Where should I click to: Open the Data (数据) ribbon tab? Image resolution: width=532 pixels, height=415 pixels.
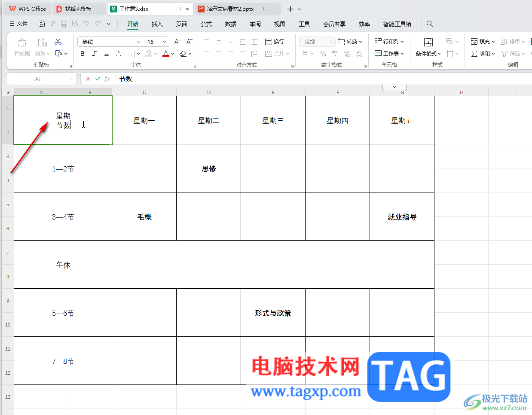tap(231, 24)
